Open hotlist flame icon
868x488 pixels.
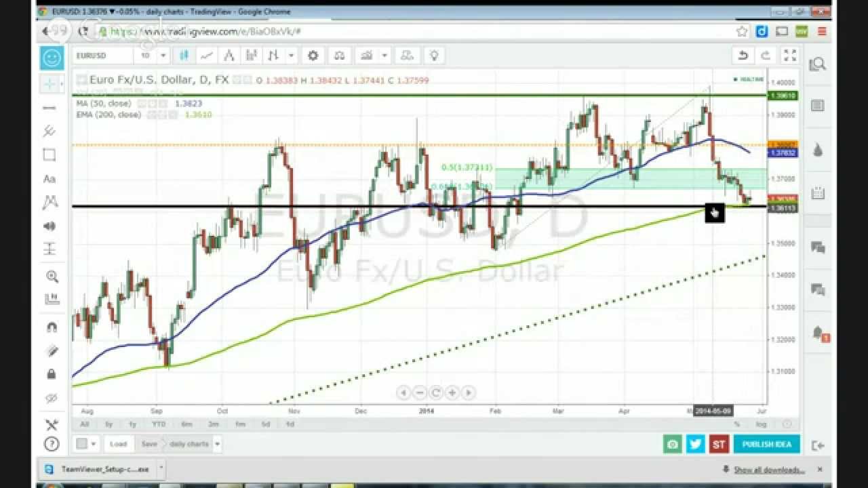pos(818,149)
